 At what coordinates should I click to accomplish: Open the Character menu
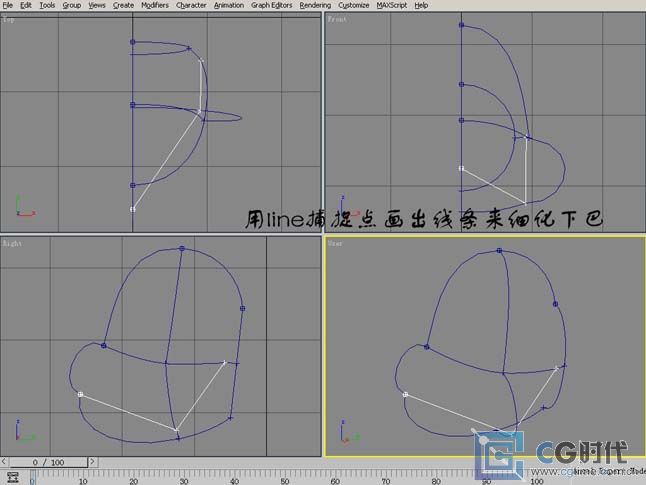tap(191, 5)
